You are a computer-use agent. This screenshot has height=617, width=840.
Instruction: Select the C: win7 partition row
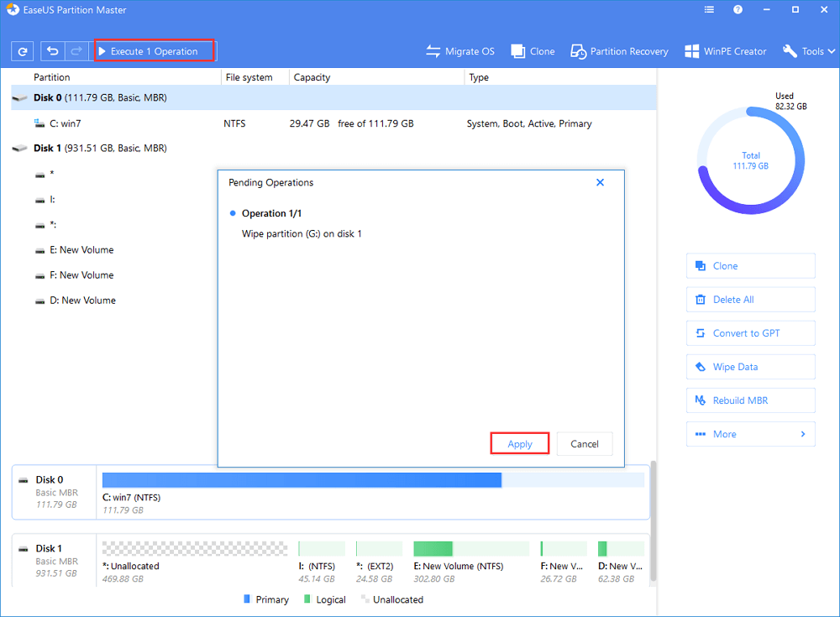click(x=333, y=123)
